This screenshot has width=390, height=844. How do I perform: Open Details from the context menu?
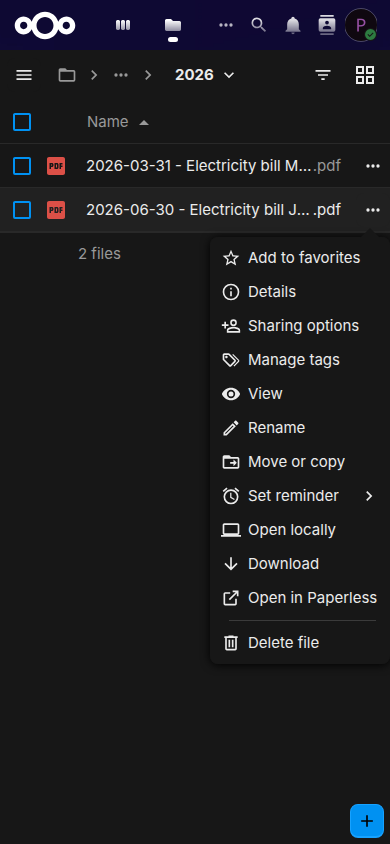coord(300,292)
